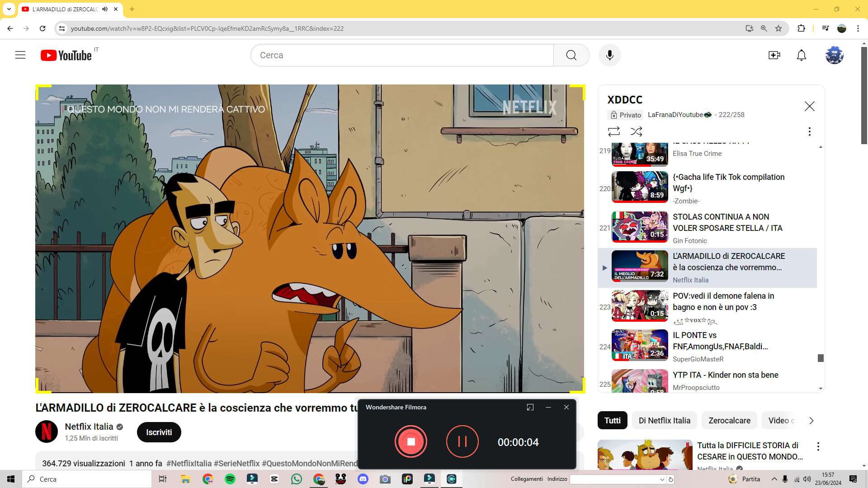The image size is (868, 488).
Task: Open Tutta la DIFFICILE STORIA di CESARE thumbnail
Action: click(645, 455)
